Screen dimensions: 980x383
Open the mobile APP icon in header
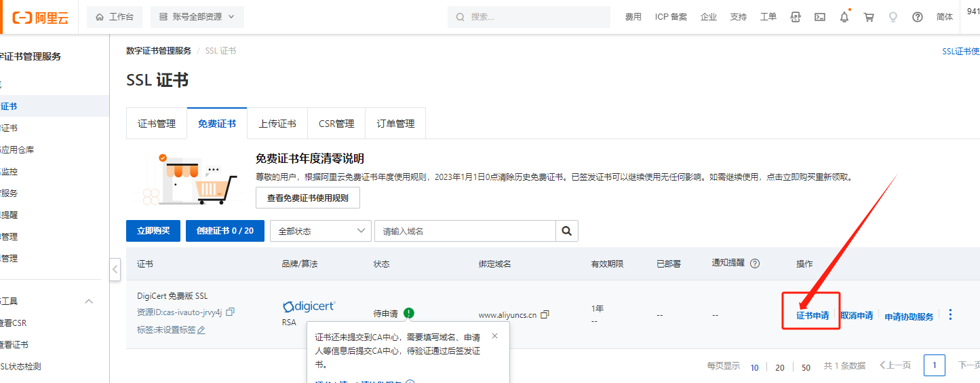(796, 17)
